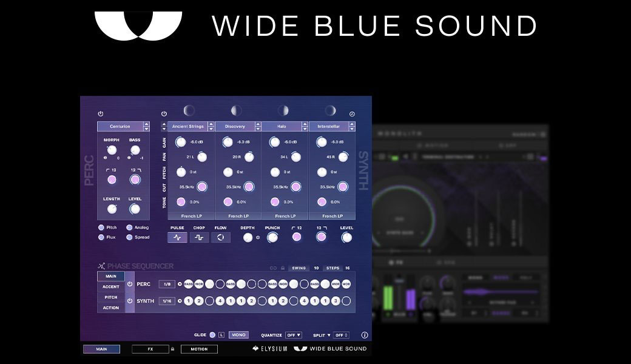Click the DEPTH knob
Screen dimensions: 631x364
pos(248,238)
